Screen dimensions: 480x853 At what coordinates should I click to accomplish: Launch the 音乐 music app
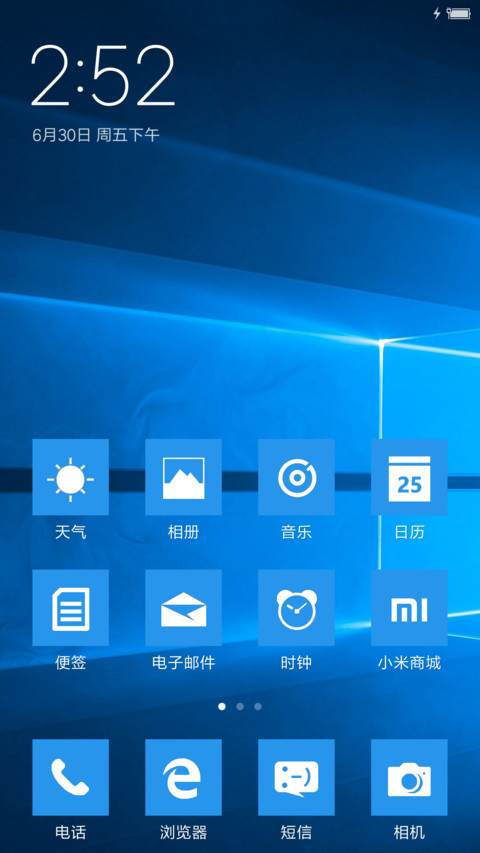[x=296, y=477]
